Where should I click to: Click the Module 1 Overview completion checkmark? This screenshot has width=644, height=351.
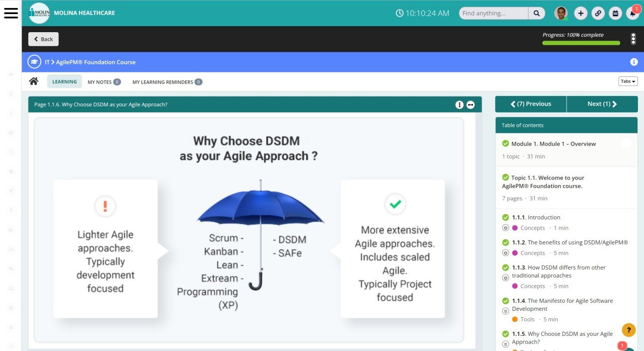point(506,144)
